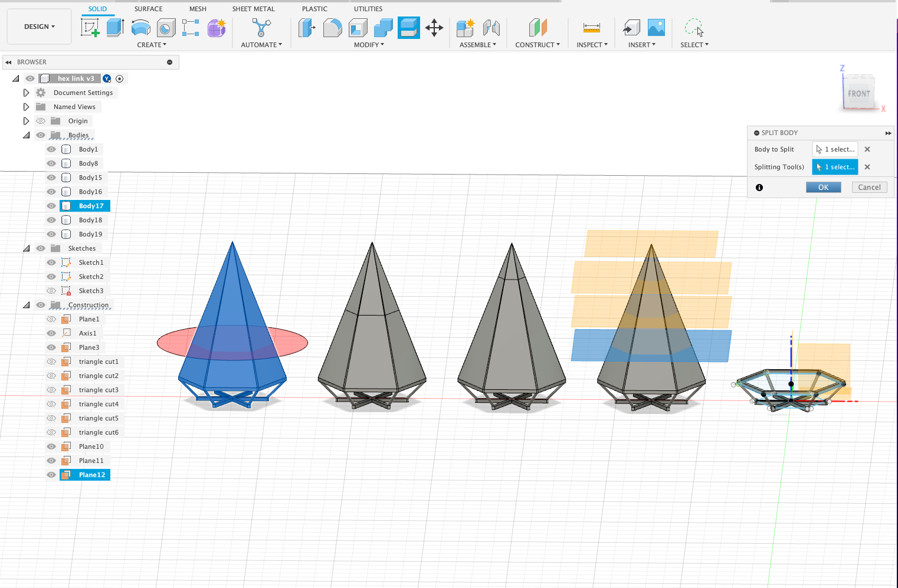Show Sketch3 using its eye icon
The image size is (898, 588).
pos(51,291)
